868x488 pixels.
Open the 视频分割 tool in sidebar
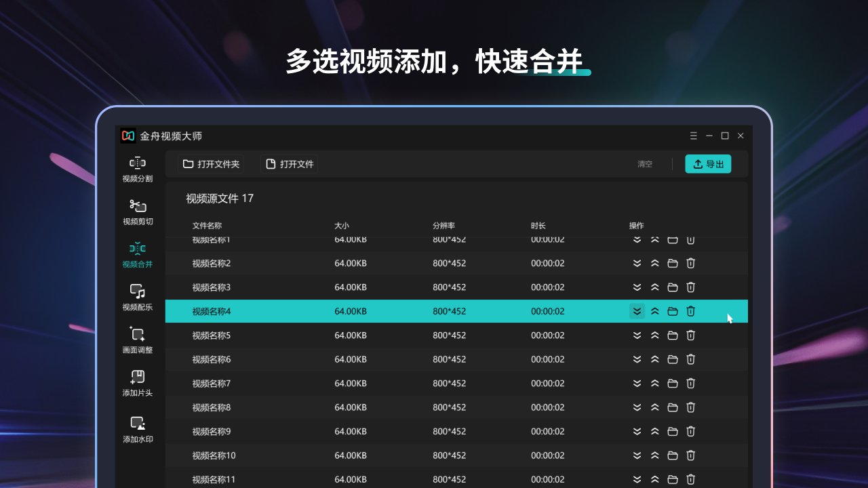138,168
